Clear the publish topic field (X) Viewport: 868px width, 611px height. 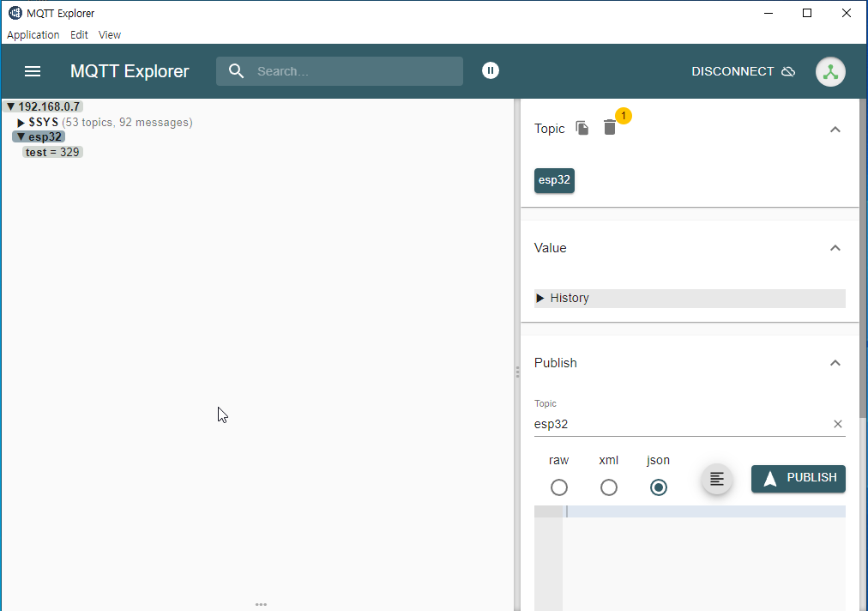coord(838,424)
